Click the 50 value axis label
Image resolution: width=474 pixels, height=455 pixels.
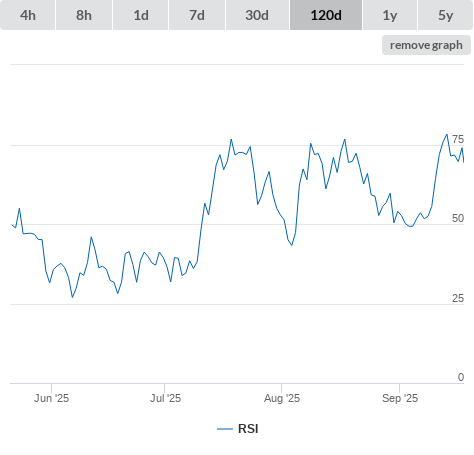click(x=458, y=218)
